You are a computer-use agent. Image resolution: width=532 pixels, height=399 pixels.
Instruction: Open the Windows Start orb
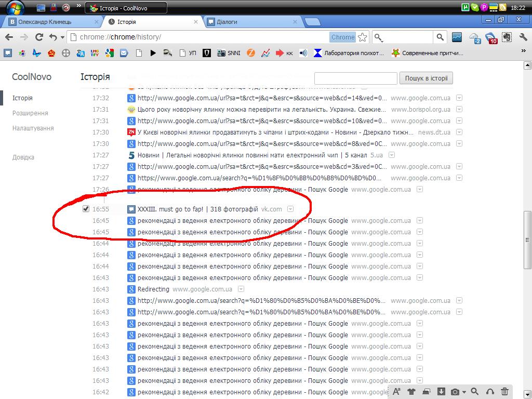(15, 7)
